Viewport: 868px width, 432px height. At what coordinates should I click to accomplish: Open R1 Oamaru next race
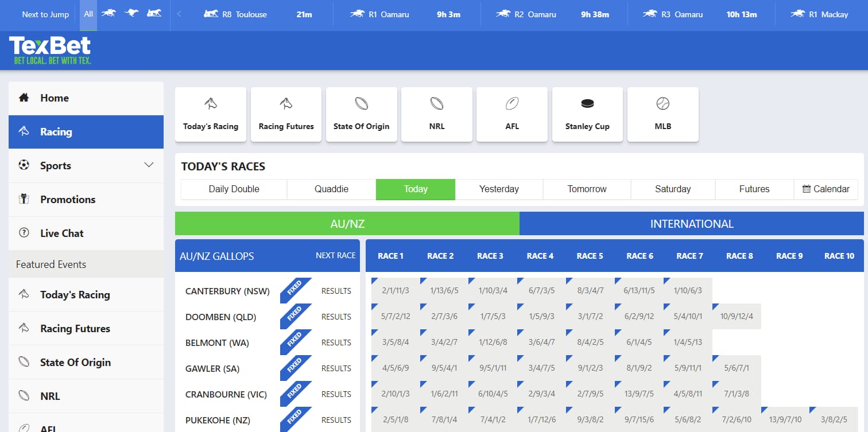click(x=406, y=14)
